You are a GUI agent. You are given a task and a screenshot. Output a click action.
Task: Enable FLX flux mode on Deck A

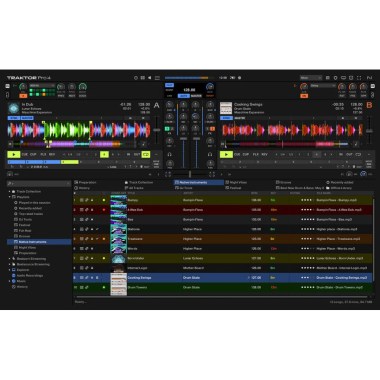coord(43,155)
